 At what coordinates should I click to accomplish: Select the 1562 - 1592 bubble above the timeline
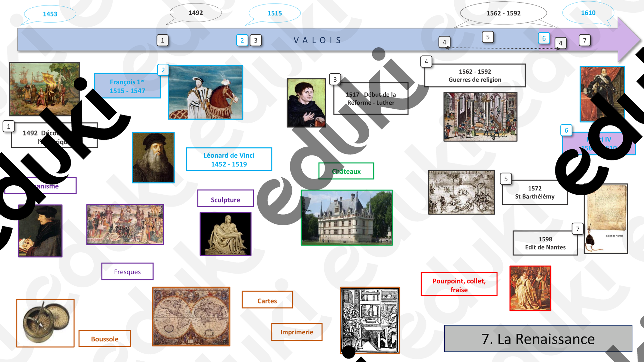click(x=504, y=13)
